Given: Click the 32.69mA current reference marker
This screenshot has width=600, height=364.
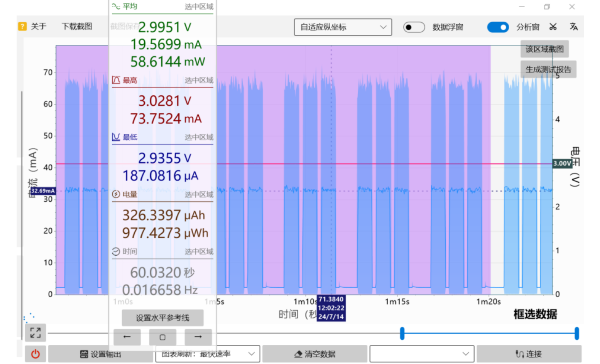Looking at the screenshot, I should coord(43,191).
